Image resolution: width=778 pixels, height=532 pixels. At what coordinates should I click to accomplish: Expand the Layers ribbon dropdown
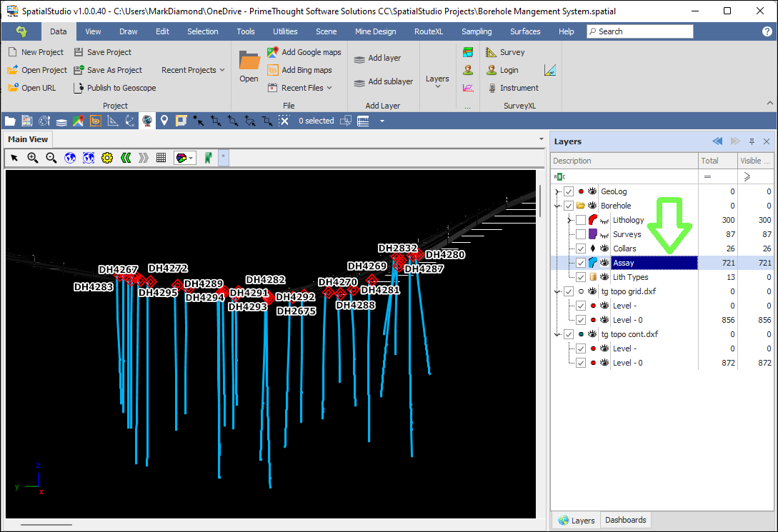tap(437, 81)
